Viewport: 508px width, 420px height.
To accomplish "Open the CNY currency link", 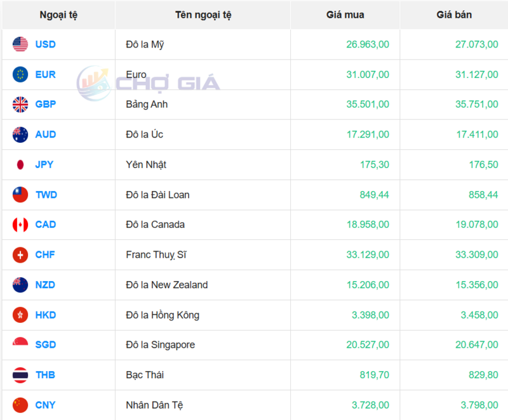I will click(x=45, y=405).
